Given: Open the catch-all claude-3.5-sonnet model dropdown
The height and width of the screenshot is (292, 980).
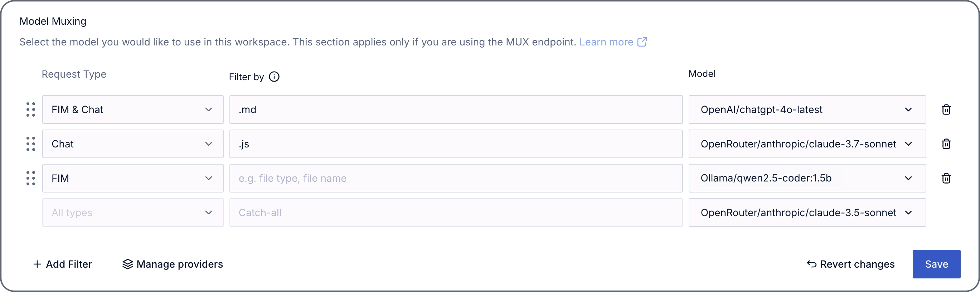Looking at the screenshot, I should click(x=807, y=213).
